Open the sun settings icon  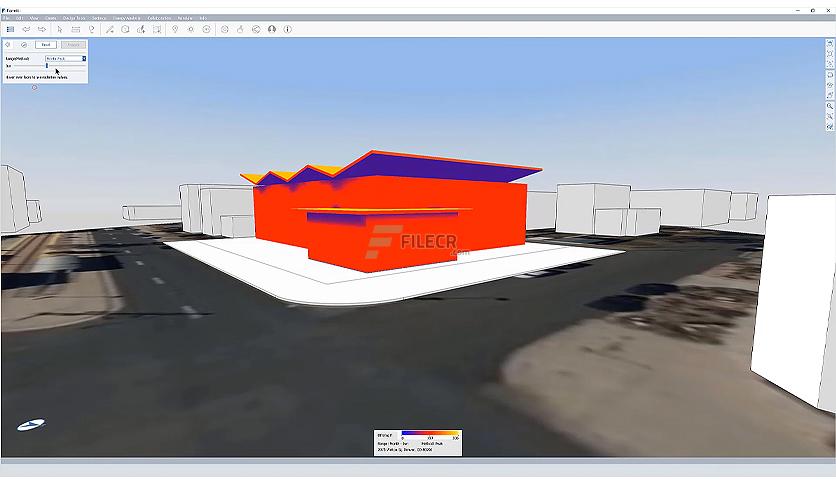point(190,29)
